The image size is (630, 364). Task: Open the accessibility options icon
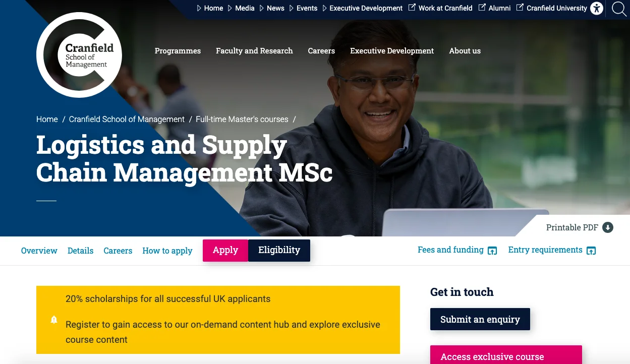point(597,8)
